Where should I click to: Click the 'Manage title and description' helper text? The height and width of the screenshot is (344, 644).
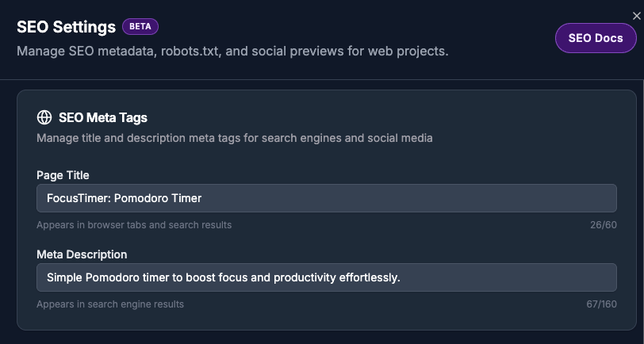coord(235,139)
